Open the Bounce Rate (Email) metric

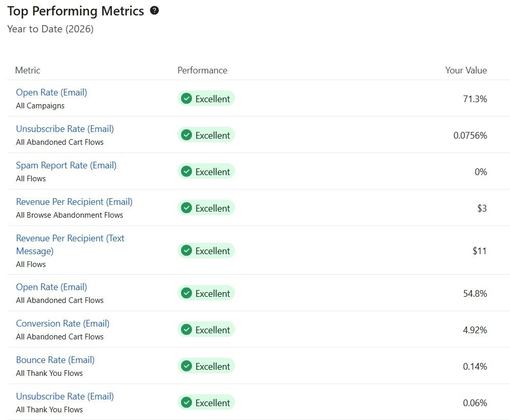55,360
